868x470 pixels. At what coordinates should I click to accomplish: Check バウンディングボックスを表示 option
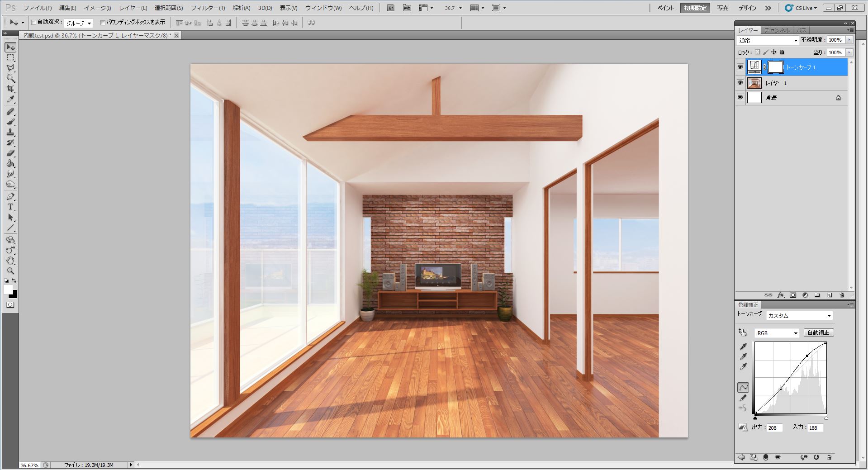103,22
